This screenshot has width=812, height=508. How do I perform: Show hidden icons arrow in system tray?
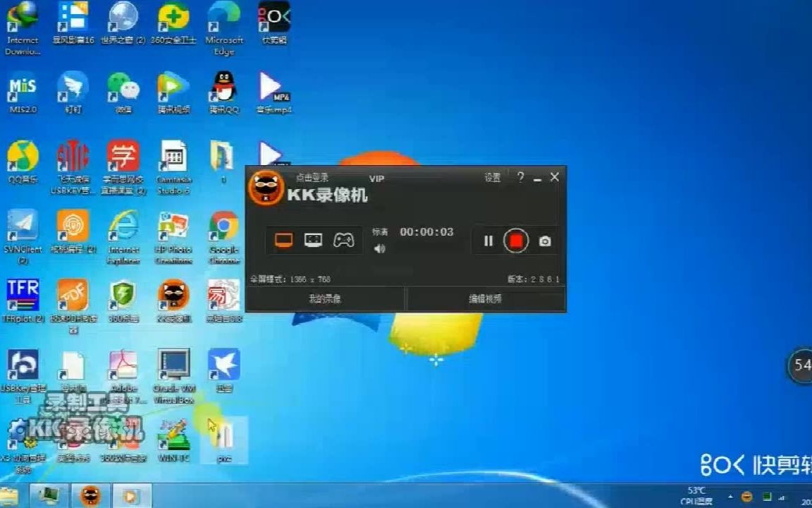pyautogui.click(x=730, y=497)
